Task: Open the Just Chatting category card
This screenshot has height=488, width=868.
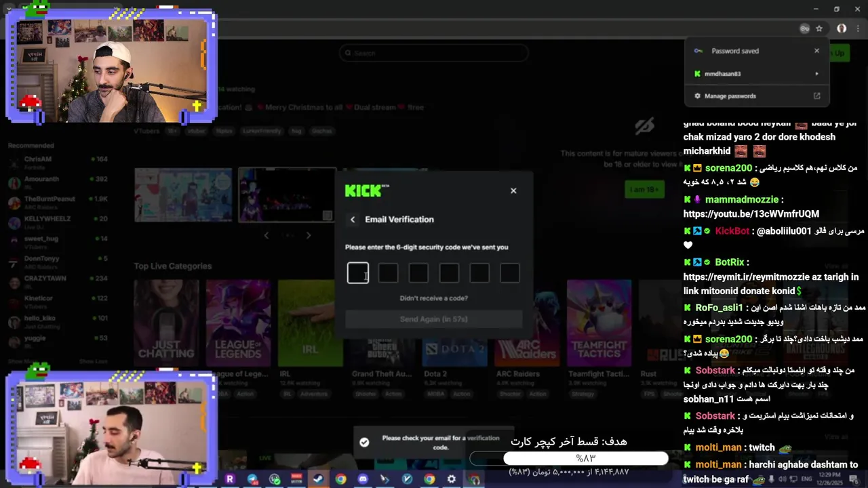Action: tap(166, 323)
